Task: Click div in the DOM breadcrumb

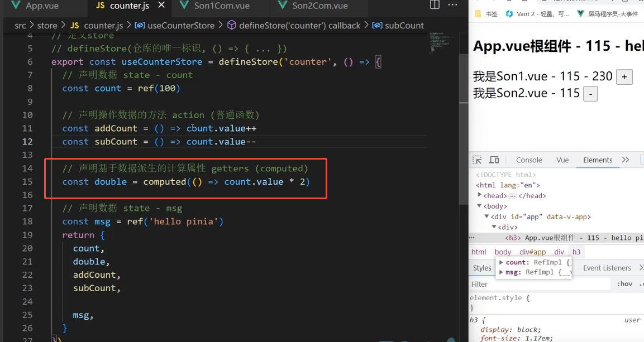Action: pos(559,252)
